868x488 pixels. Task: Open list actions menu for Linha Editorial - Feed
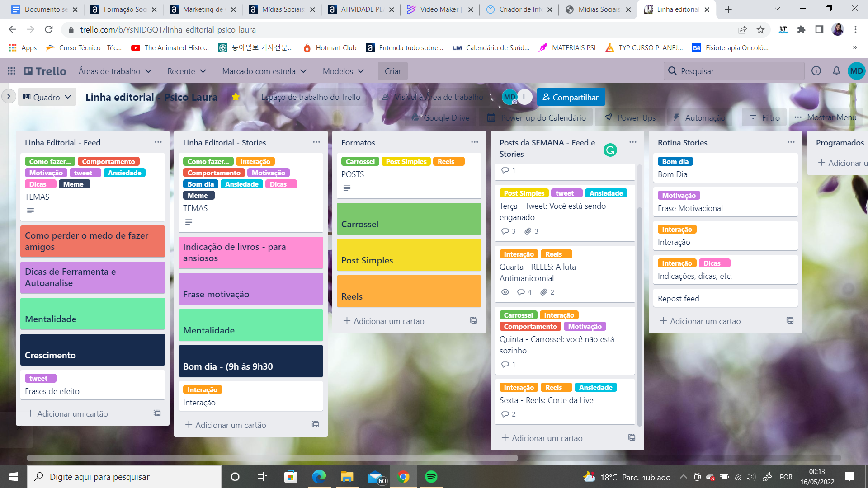158,142
